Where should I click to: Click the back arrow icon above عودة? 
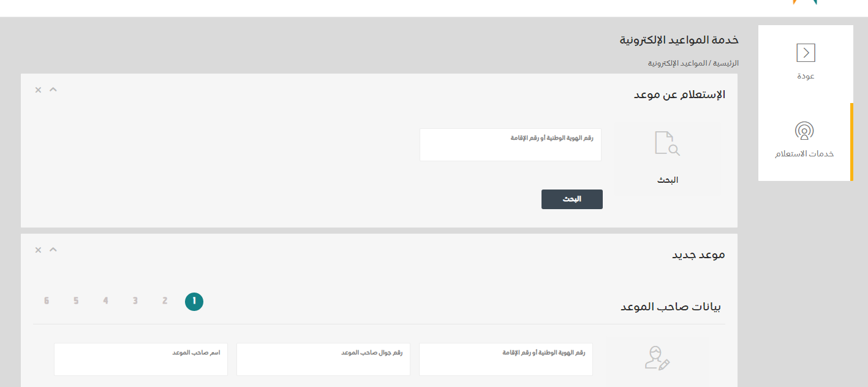pos(806,53)
